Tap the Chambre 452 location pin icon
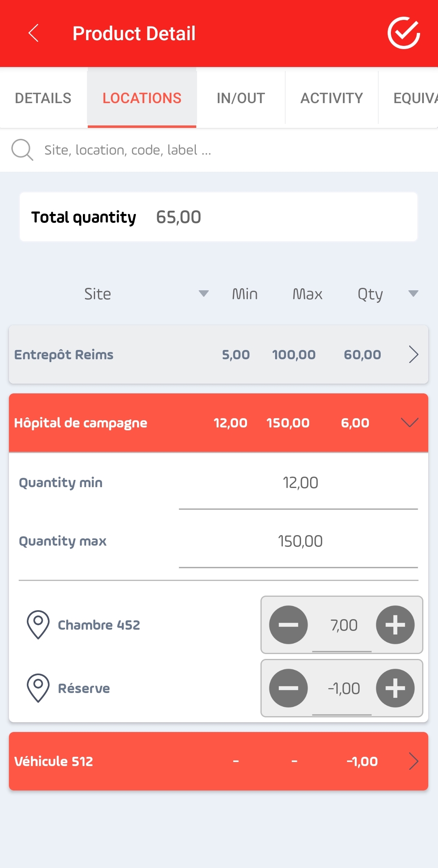438x868 pixels. point(38,625)
